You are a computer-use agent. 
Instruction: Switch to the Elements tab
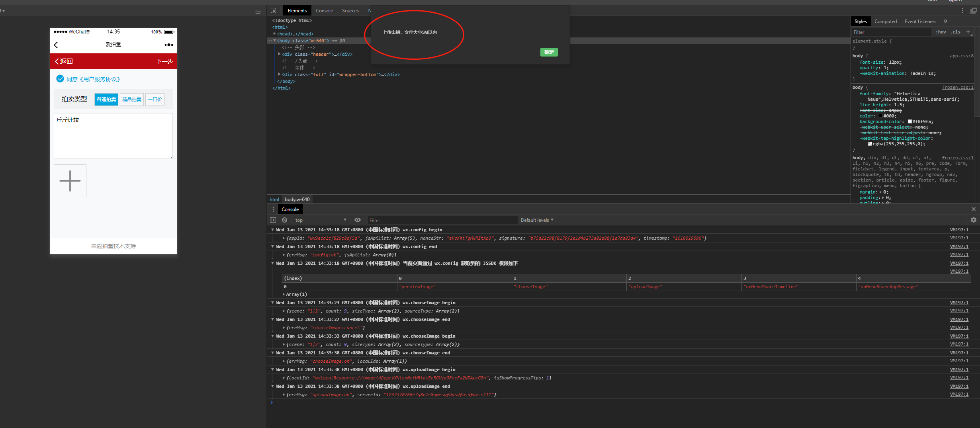[297, 11]
